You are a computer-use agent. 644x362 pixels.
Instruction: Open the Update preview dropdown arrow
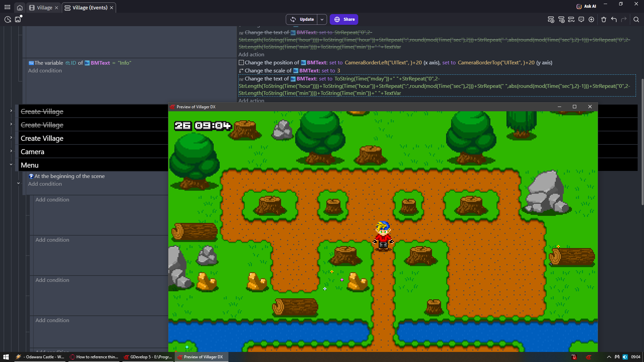pos(322,19)
